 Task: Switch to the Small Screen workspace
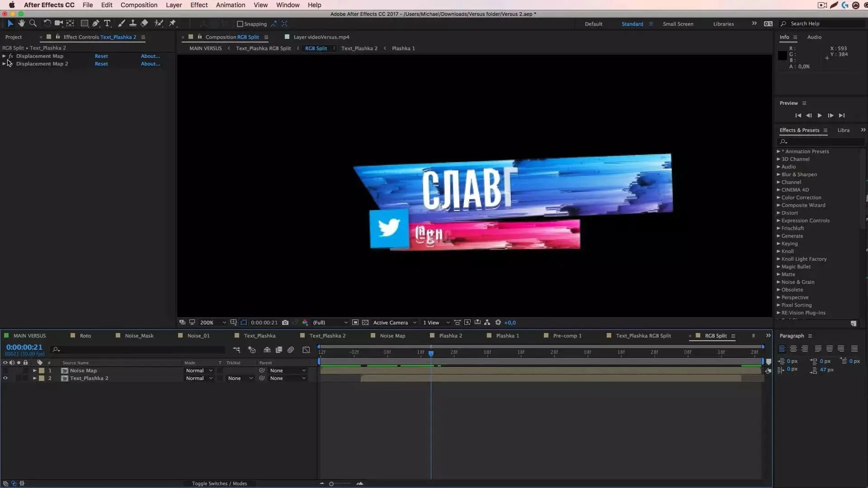[x=678, y=24]
